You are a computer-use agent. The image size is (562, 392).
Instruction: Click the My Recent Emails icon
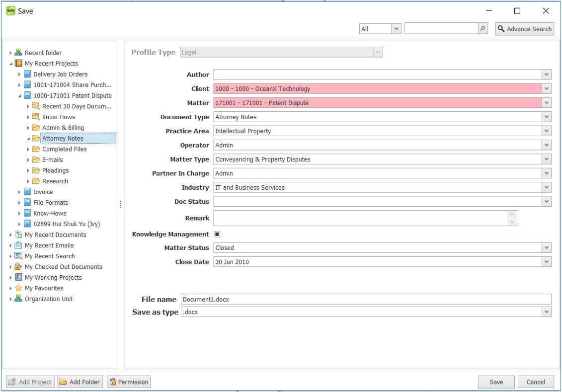18,245
